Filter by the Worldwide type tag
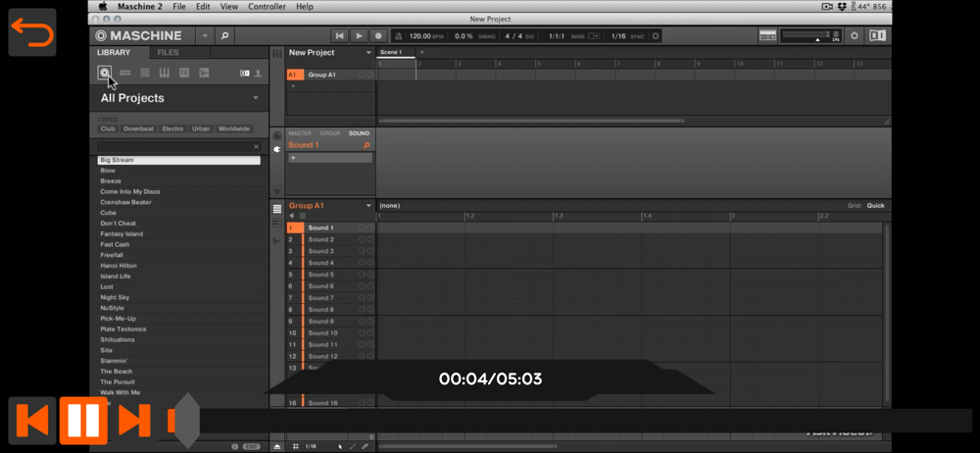The width and height of the screenshot is (980, 453). point(234,128)
